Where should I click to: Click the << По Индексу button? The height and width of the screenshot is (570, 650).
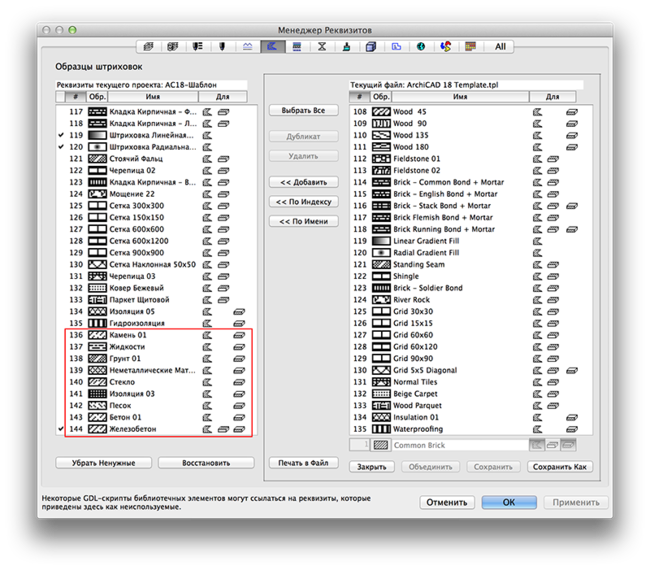point(303,202)
